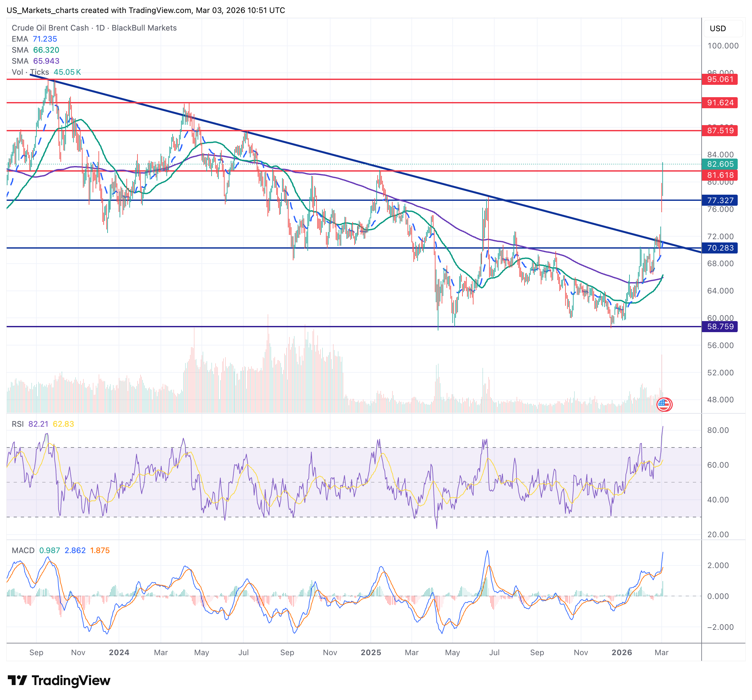The image size is (752, 700).
Task: Click the 70.283 blue price label
Action: [720, 248]
